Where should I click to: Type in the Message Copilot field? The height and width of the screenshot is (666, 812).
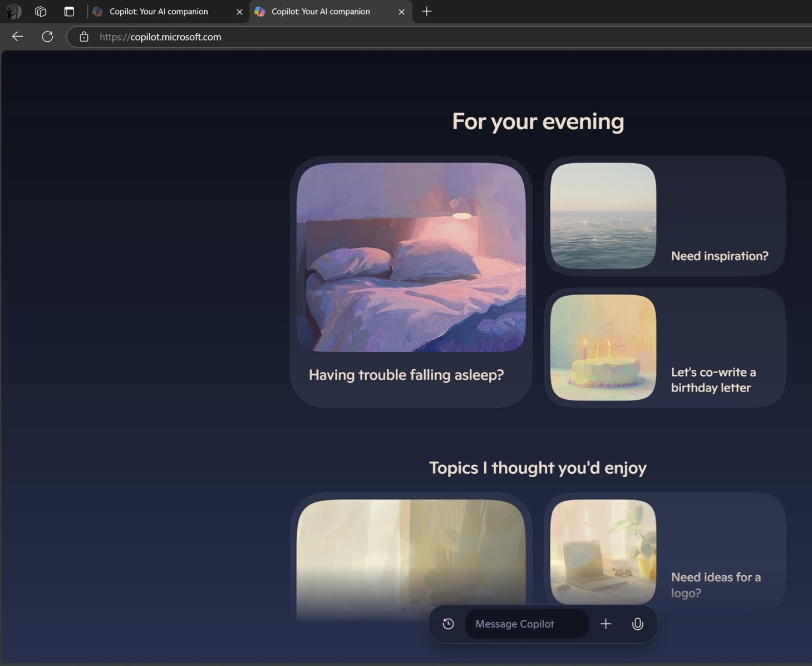(526, 624)
